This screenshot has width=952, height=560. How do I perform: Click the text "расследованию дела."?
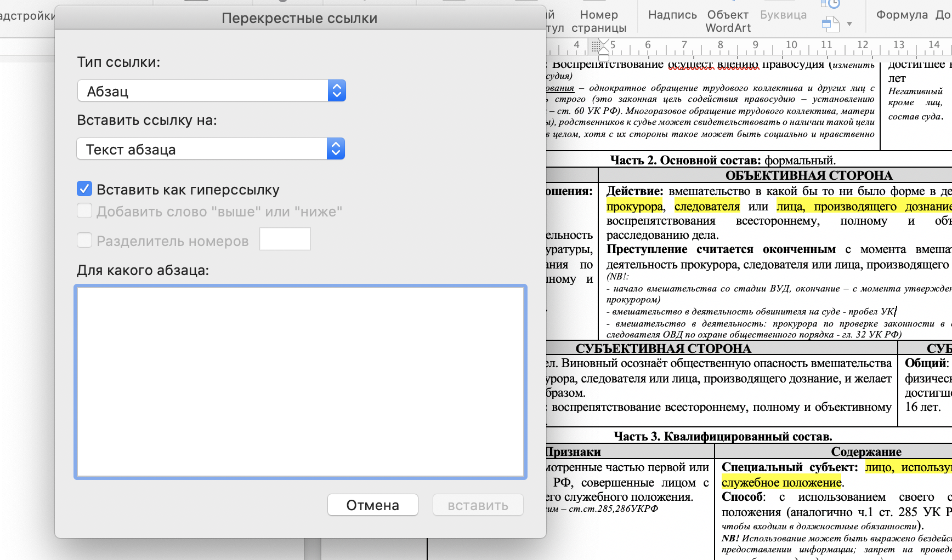[x=662, y=235]
